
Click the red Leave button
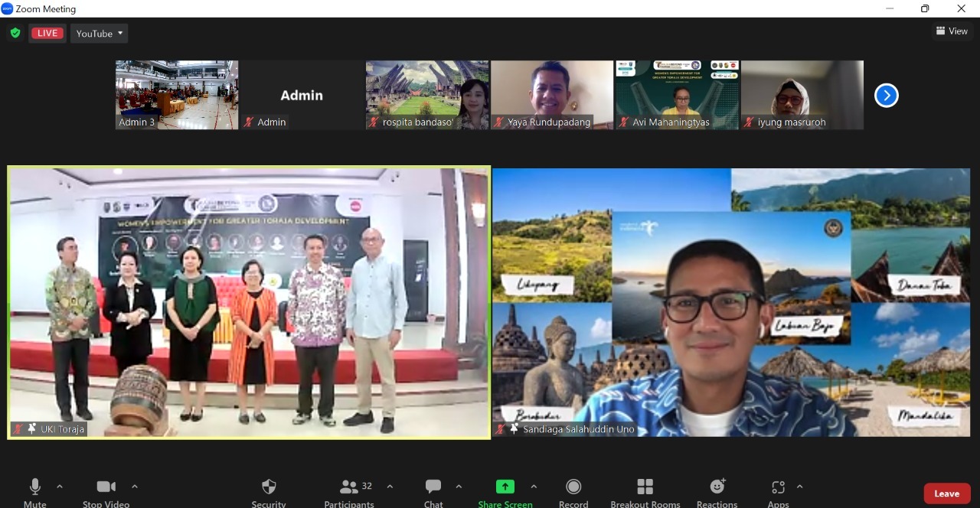tap(946, 493)
